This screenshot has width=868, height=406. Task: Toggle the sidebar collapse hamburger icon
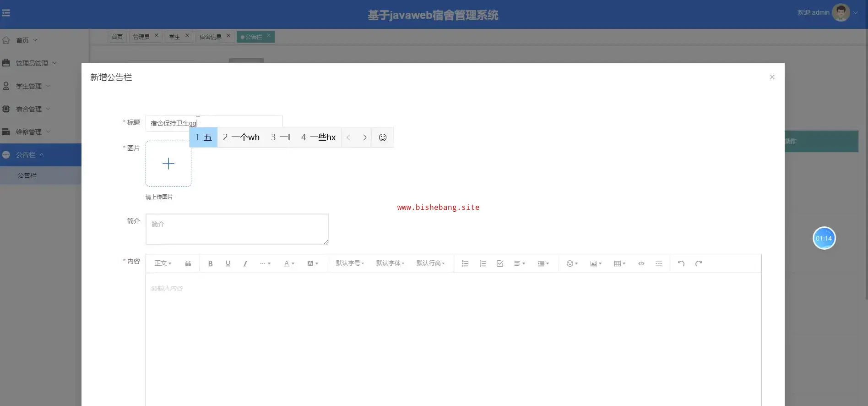pyautogui.click(x=6, y=13)
